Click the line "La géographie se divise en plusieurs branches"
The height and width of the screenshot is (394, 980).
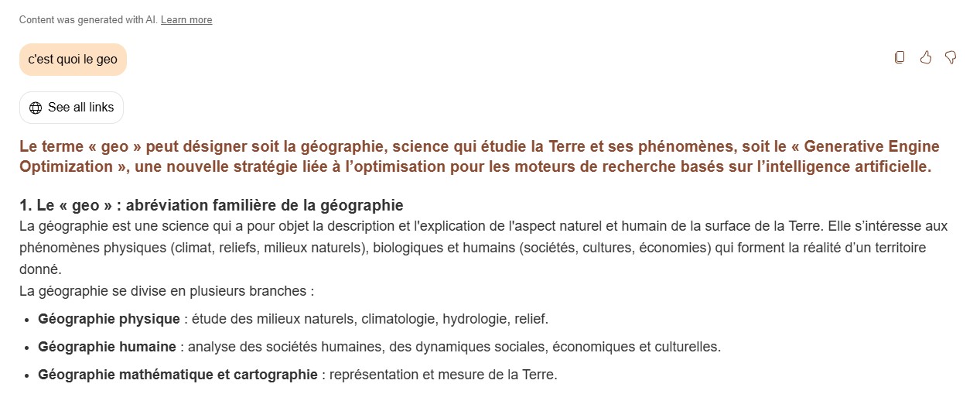click(167, 291)
